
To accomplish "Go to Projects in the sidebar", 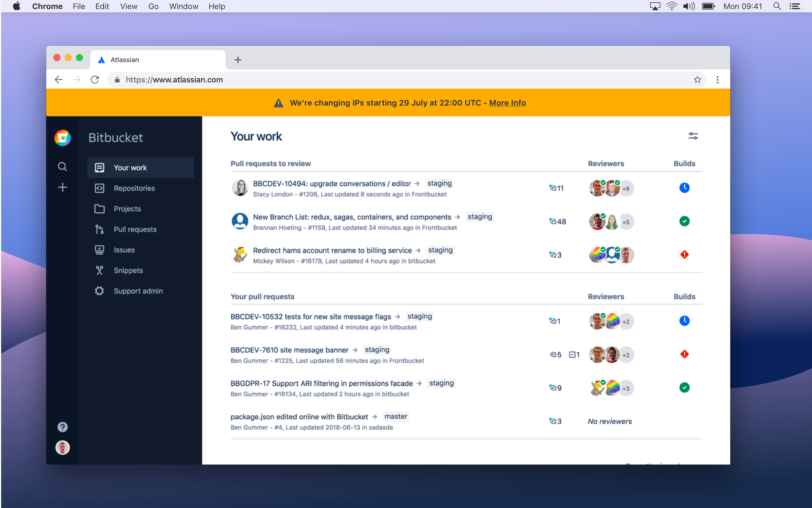I will click(141, 209).
